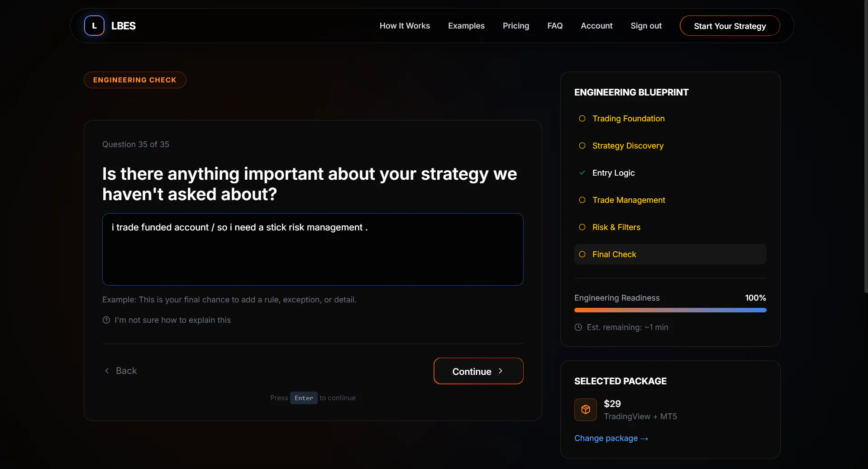The height and width of the screenshot is (469, 868).
Task: Go to the Examples menu item
Action: tap(466, 26)
